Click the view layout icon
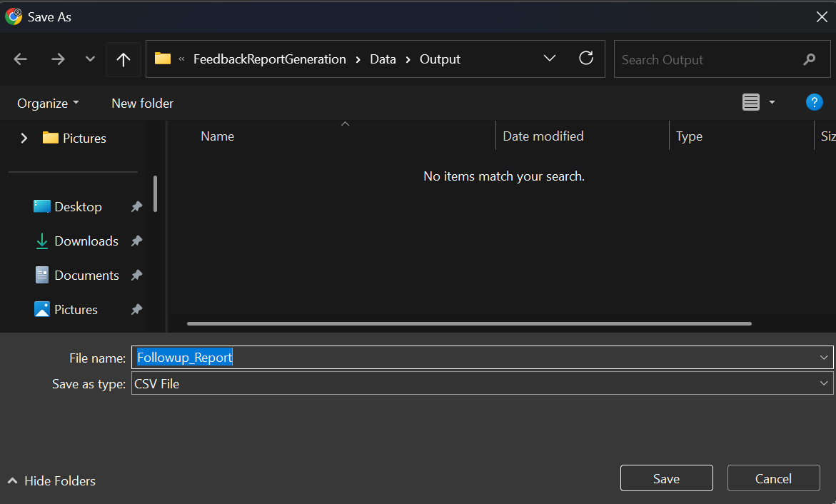This screenshot has height=504, width=836. (x=751, y=102)
